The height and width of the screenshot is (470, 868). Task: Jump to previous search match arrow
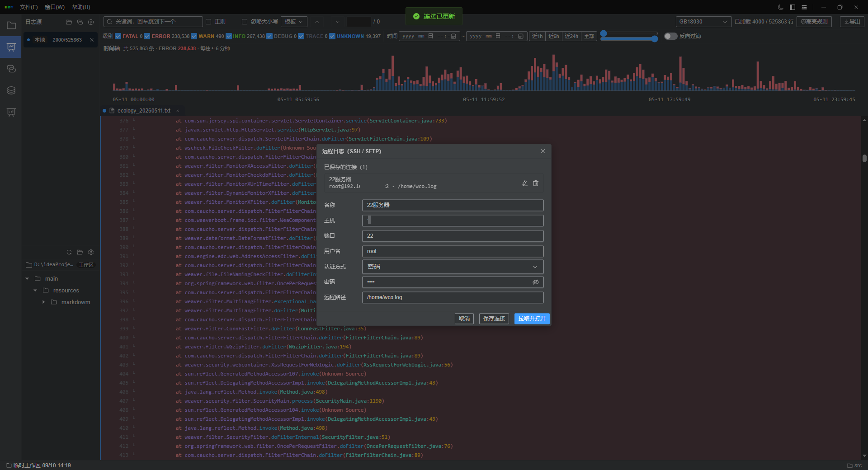click(x=317, y=22)
